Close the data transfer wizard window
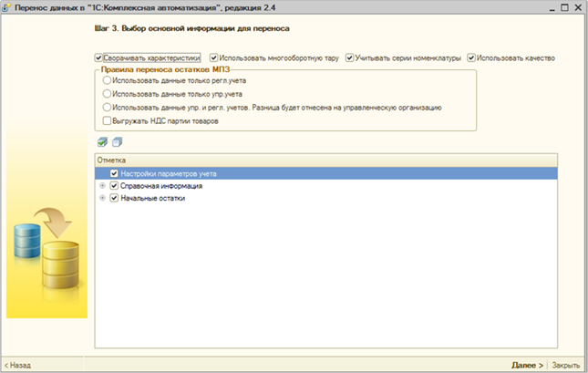 tap(577, 7)
